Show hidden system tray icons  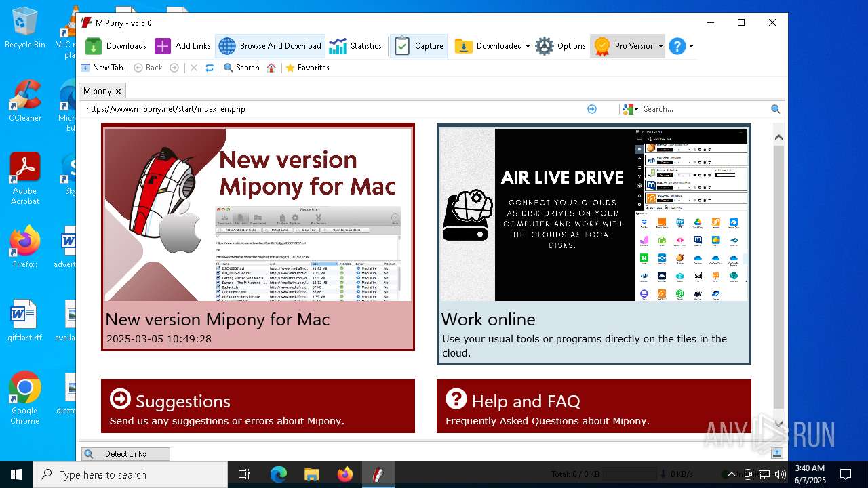tap(731, 474)
